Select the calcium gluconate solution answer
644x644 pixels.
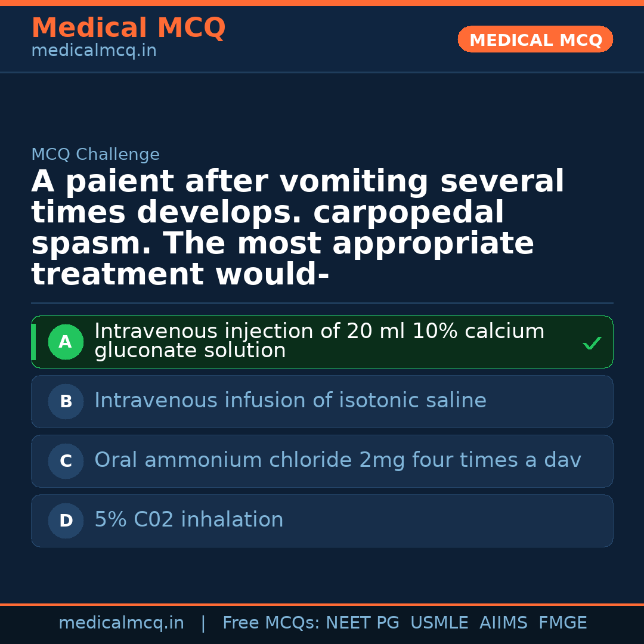319,341
